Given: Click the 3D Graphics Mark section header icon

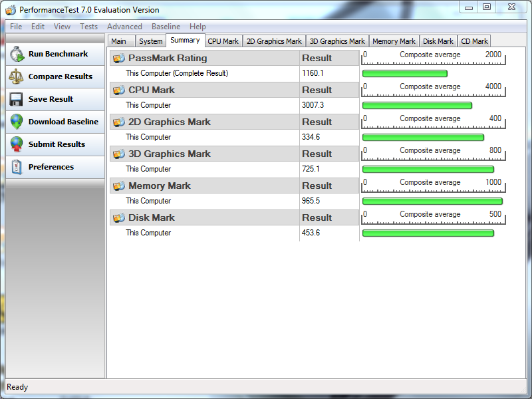Looking at the screenshot, I should [x=119, y=154].
